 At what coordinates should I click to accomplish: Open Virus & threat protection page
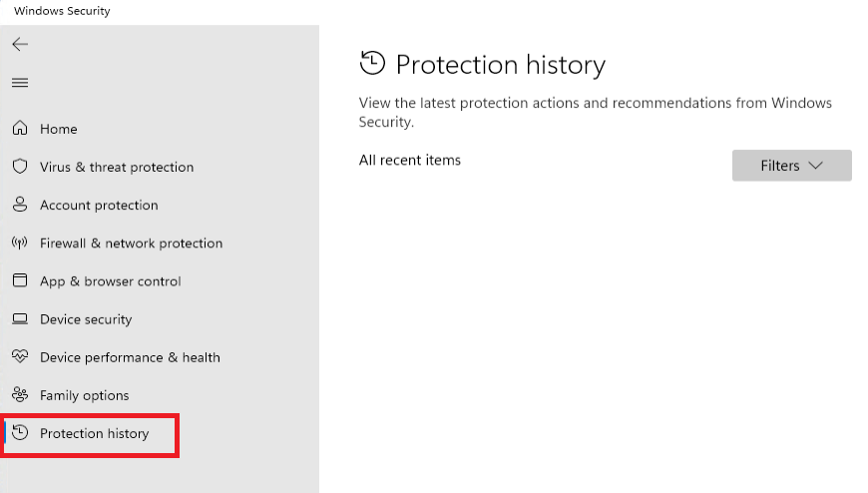tap(117, 167)
